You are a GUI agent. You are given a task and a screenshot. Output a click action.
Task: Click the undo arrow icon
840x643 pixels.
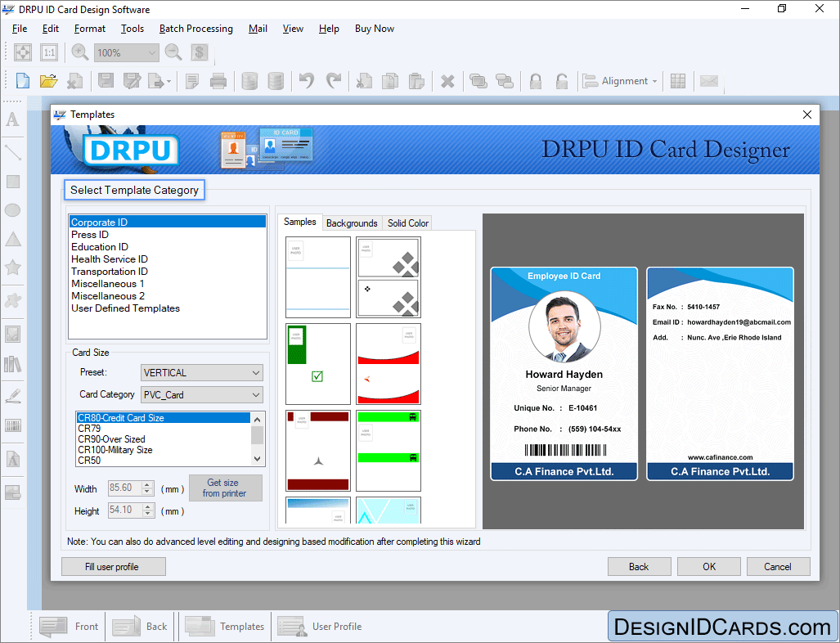(307, 81)
